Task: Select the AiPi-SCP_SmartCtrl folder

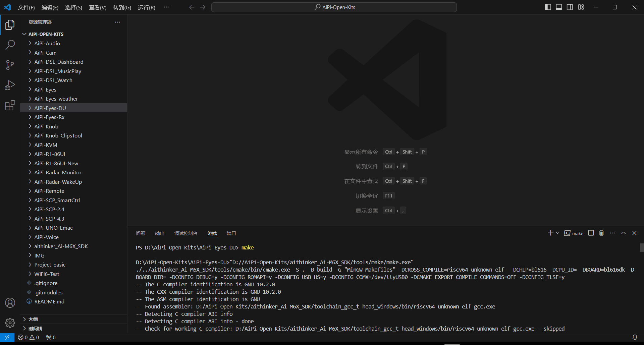Action: coord(74,200)
